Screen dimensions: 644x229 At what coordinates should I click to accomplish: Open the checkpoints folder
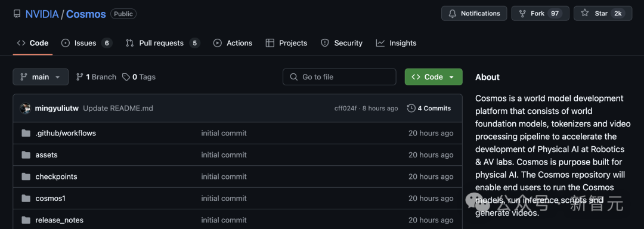(56, 177)
